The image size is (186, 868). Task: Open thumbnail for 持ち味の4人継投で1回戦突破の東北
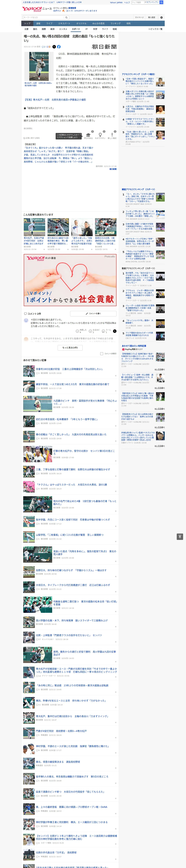pos(58,227)
